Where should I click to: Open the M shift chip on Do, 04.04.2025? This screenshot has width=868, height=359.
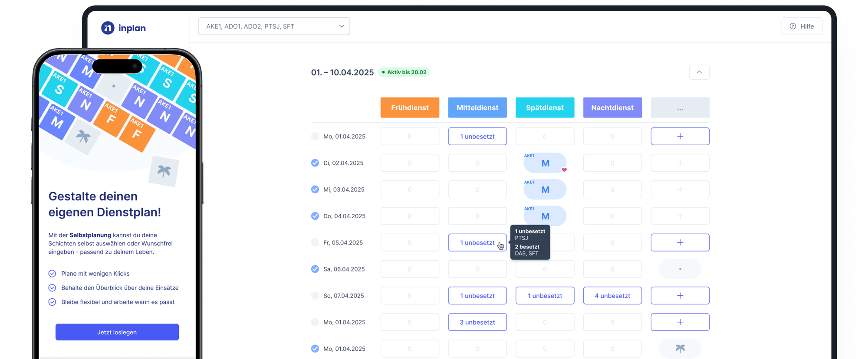pyautogui.click(x=545, y=216)
